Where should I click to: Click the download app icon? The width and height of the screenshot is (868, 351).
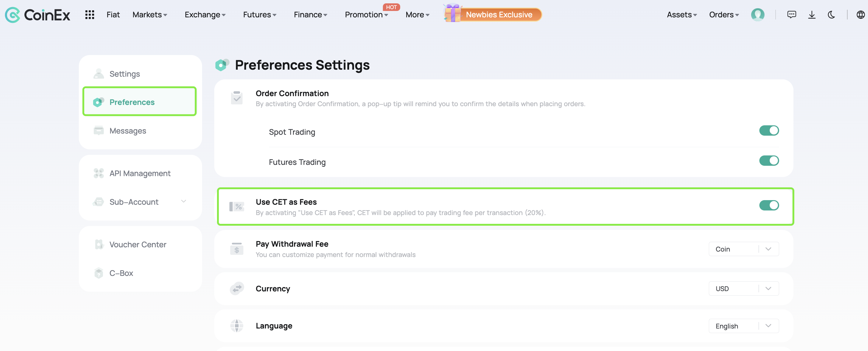pyautogui.click(x=812, y=15)
